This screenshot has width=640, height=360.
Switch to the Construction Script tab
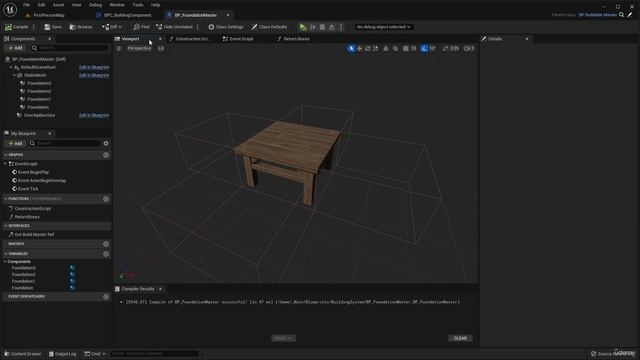tap(189, 39)
